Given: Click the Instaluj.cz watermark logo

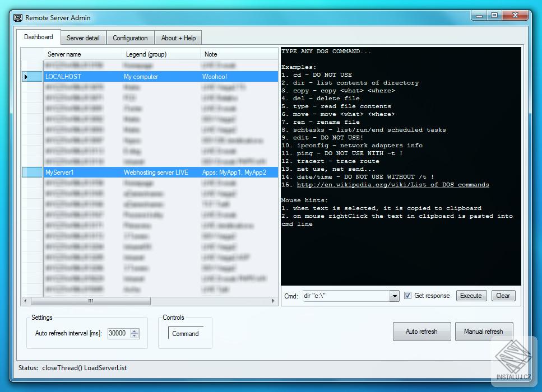Looking at the screenshot, I should 512,357.
